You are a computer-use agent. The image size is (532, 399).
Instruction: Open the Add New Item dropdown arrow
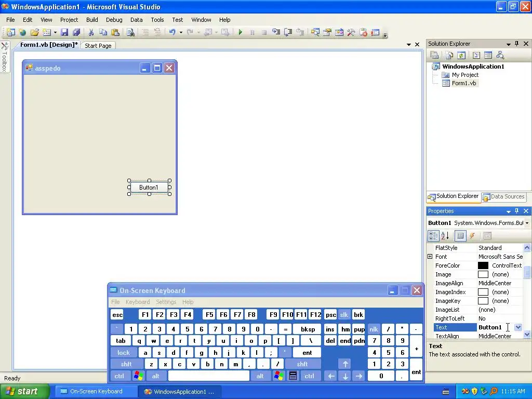click(55, 33)
